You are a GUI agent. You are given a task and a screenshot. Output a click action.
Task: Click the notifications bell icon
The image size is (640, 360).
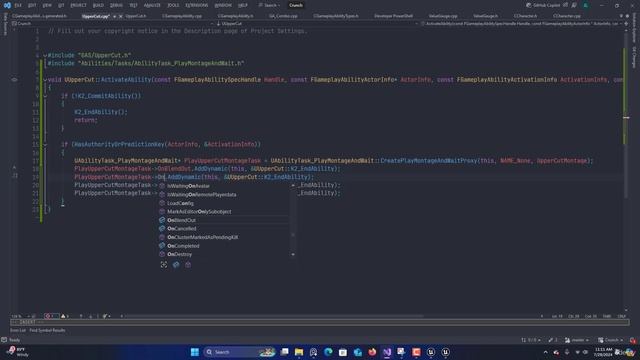(632, 340)
